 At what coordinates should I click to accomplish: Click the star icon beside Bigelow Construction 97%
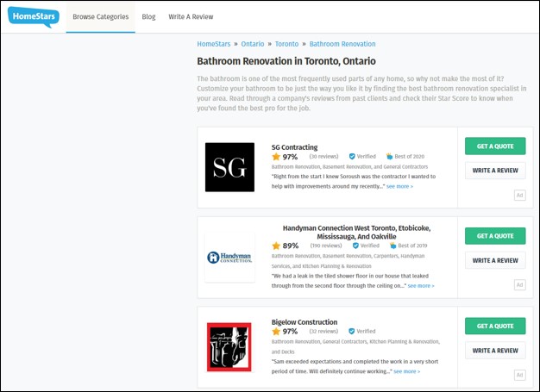point(276,332)
